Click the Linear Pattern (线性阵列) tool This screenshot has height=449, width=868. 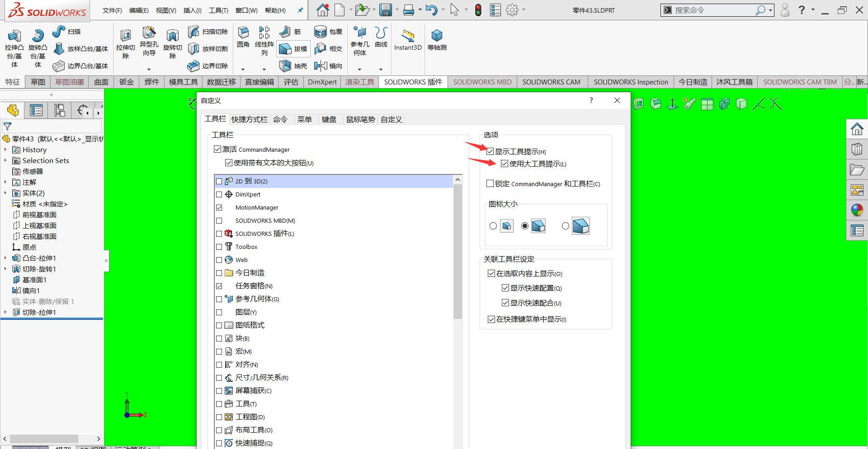coord(264,41)
